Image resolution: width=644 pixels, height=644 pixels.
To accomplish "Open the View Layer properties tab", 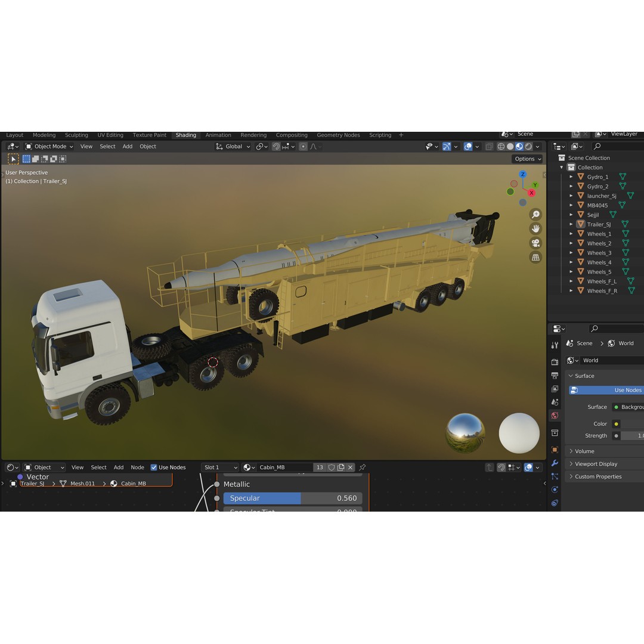I will pos(555,389).
